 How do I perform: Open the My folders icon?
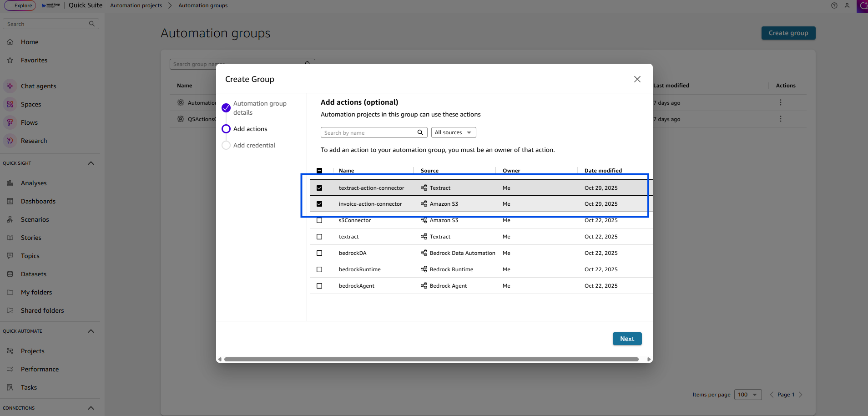[x=10, y=292]
